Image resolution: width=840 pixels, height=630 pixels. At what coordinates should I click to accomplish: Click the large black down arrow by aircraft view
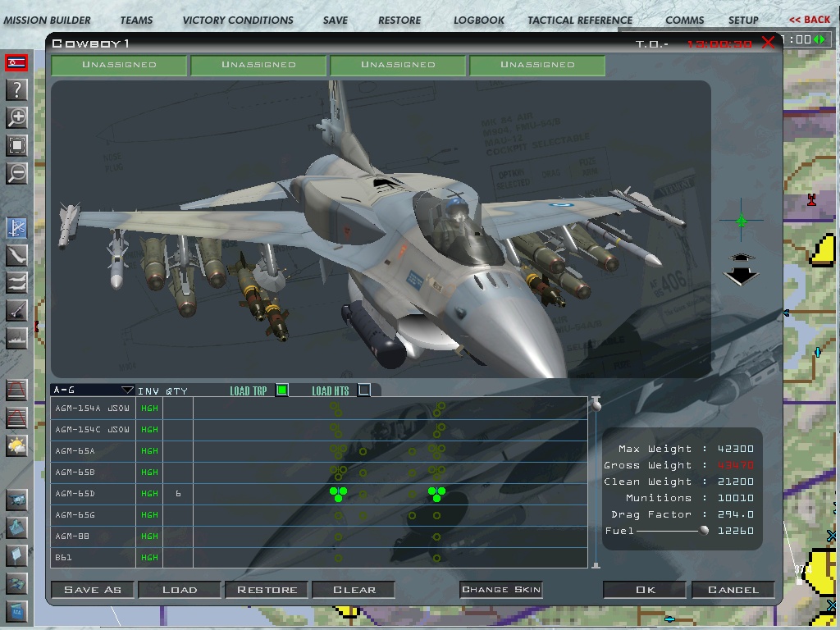(x=741, y=276)
